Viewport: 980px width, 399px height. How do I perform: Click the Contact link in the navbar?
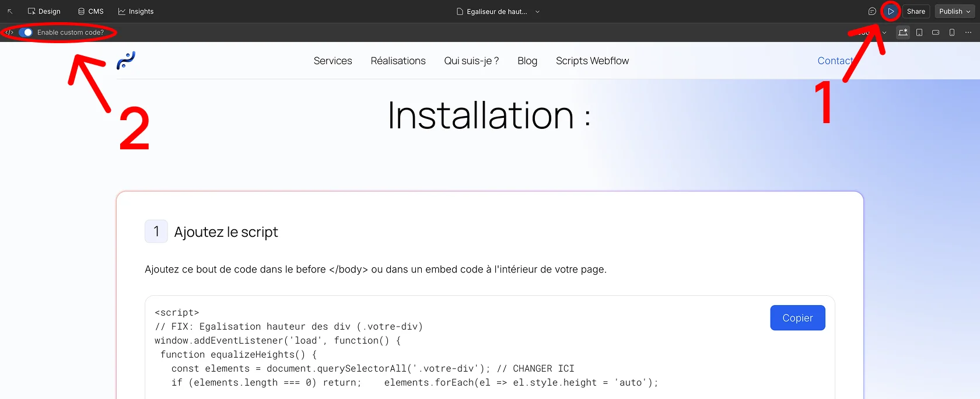[x=835, y=61]
